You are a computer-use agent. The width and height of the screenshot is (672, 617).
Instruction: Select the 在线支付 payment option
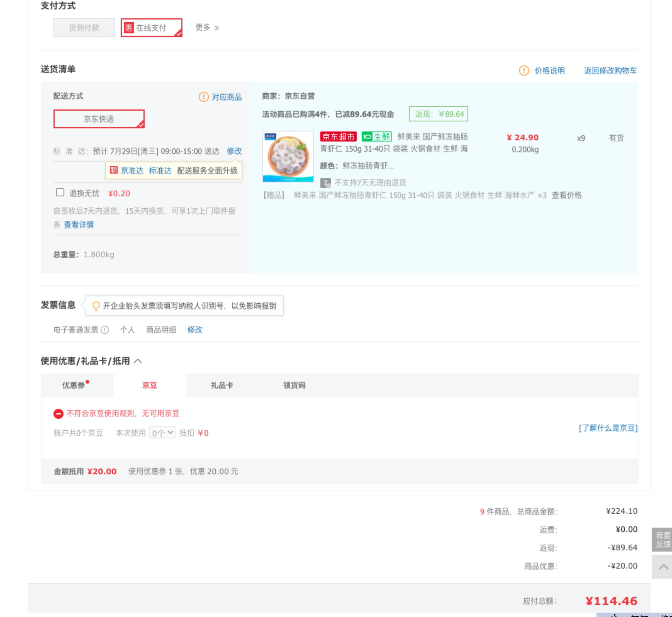pos(151,28)
